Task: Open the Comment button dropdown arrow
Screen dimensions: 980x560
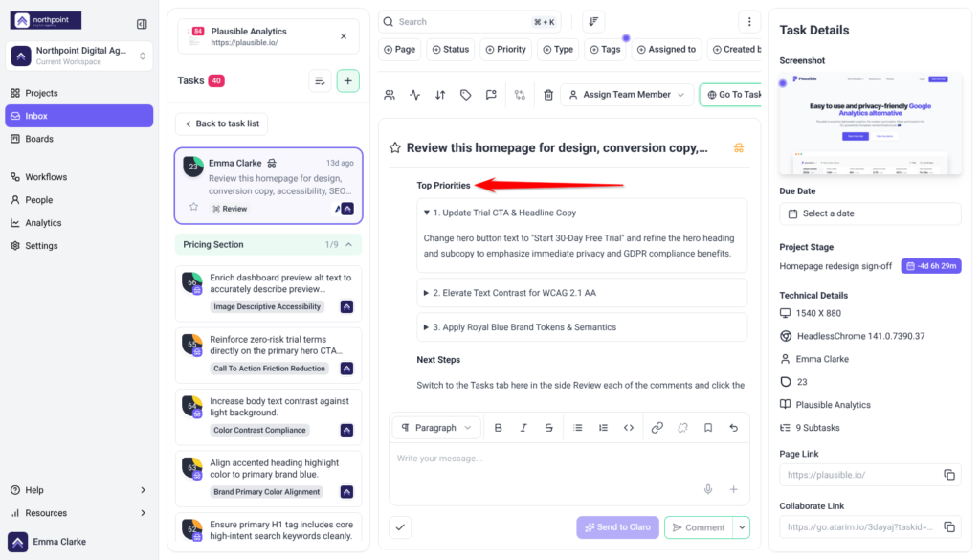Action: (x=742, y=527)
